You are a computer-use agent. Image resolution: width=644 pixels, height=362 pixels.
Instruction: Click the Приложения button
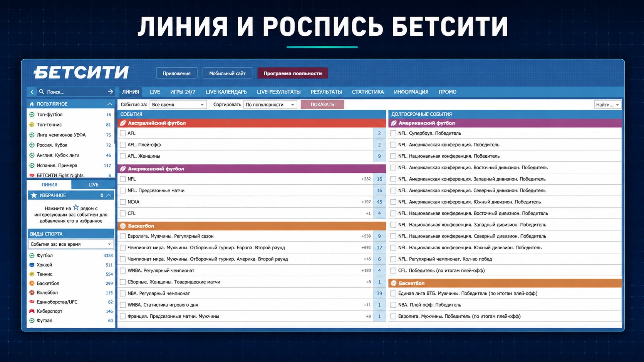[176, 73]
